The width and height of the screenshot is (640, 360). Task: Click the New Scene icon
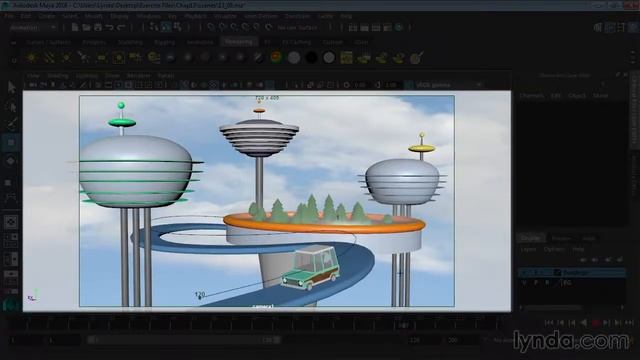[x=75, y=27]
